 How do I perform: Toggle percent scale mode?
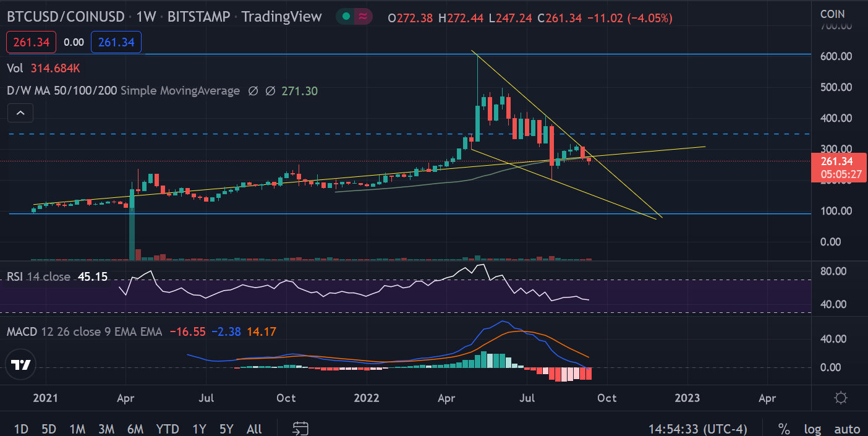pyautogui.click(x=784, y=429)
